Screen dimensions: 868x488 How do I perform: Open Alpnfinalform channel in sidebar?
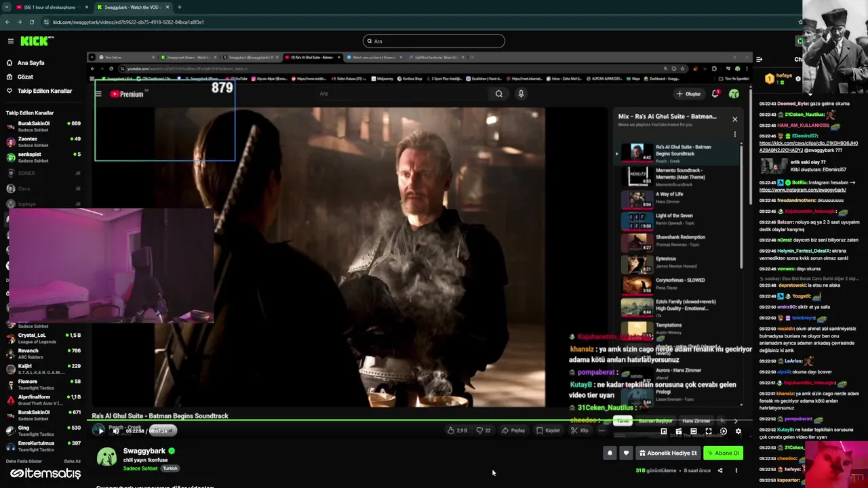[x=44, y=400]
